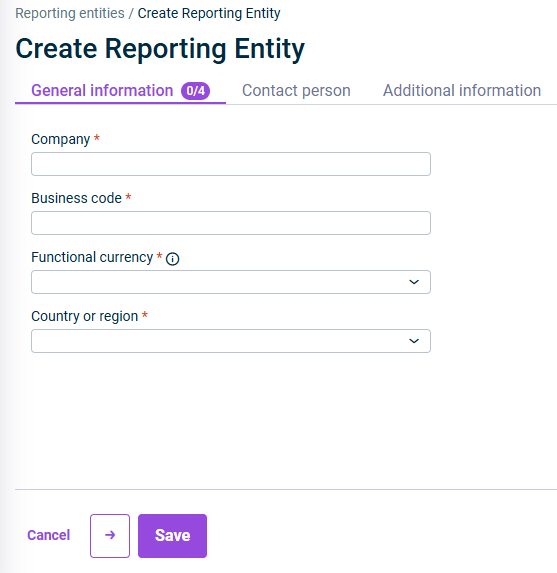Focus the Company input field
Image resolution: width=557 pixels, height=573 pixels.
(x=231, y=164)
